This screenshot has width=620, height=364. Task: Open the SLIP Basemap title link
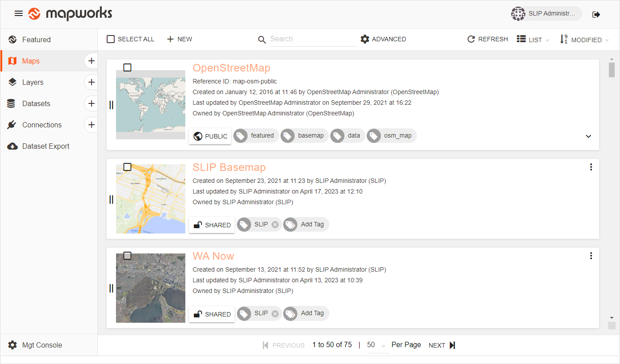tap(229, 167)
